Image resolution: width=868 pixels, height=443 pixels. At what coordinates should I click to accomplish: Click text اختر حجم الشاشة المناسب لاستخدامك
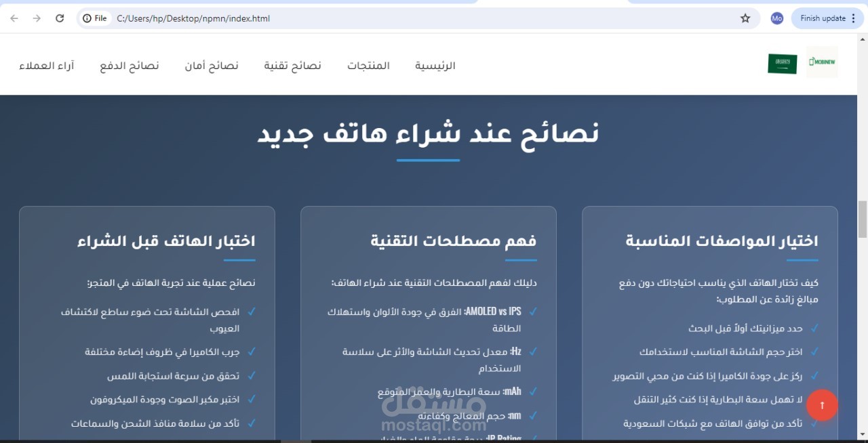[722, 352]
